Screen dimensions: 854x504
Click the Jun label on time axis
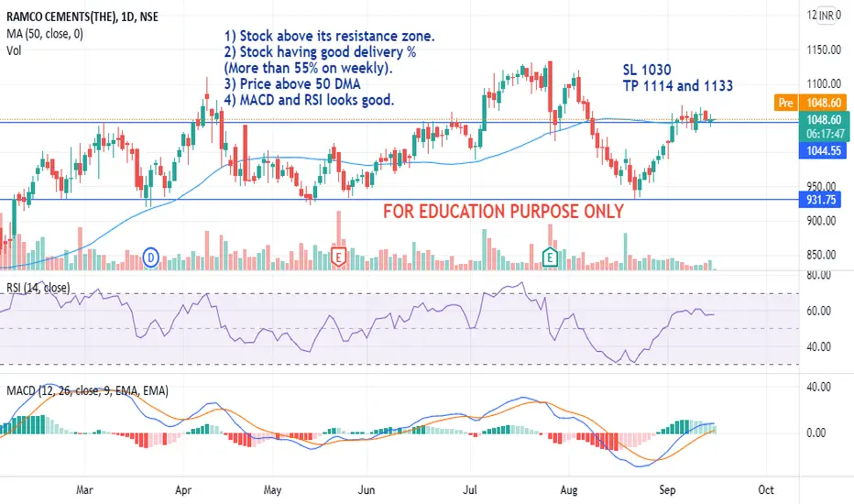[367, 490]
